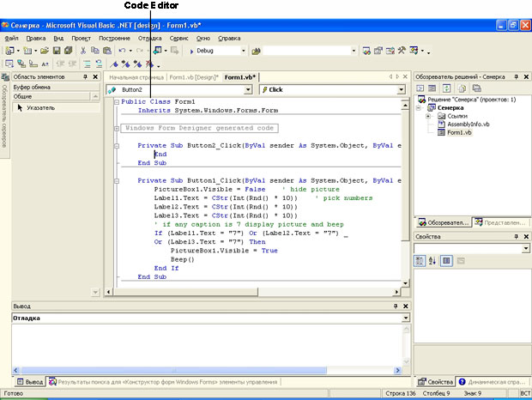This screenshot has width=532, height=400.
Task: Open Properties Window from the main toolbar
Action: 378,52
